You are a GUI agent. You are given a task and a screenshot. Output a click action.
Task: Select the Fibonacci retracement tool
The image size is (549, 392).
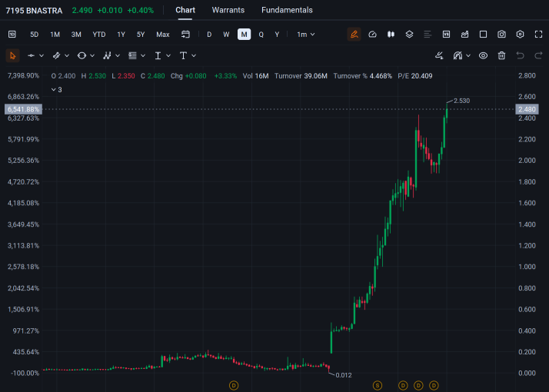(132, 55)
